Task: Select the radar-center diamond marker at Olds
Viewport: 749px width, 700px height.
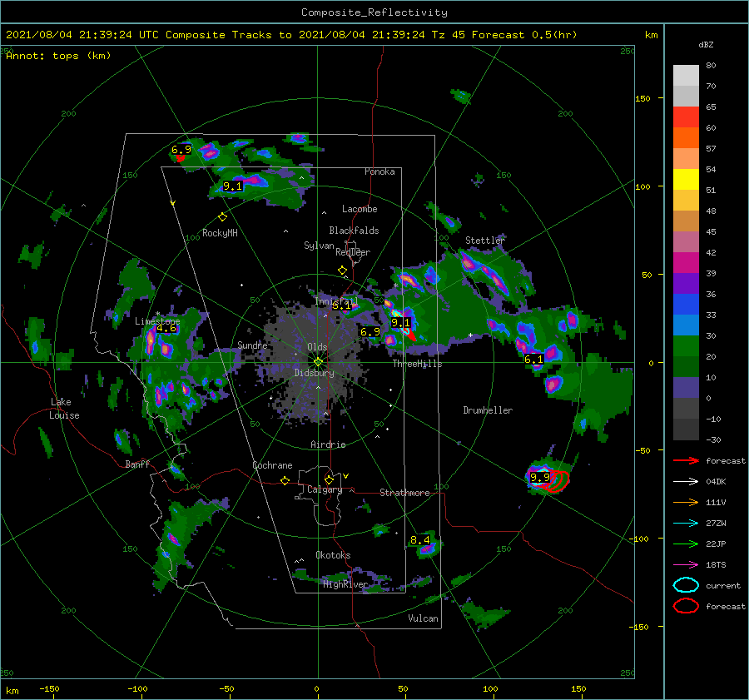Action: pos(318,362)
